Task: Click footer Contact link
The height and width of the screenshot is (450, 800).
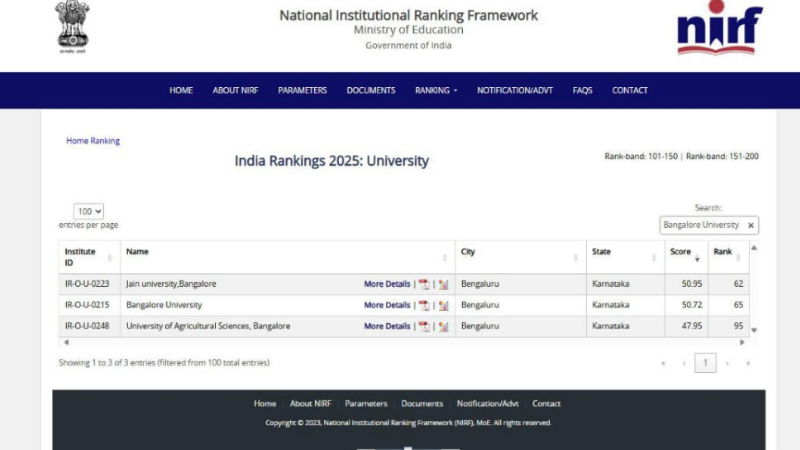Action: [x=546, y=404]
